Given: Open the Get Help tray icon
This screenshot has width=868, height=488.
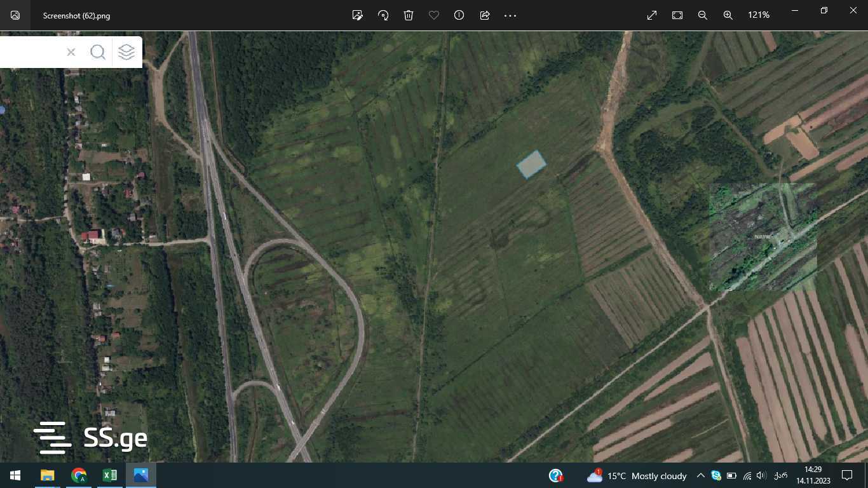Looking at the screenshot, I should pos(556,475).
